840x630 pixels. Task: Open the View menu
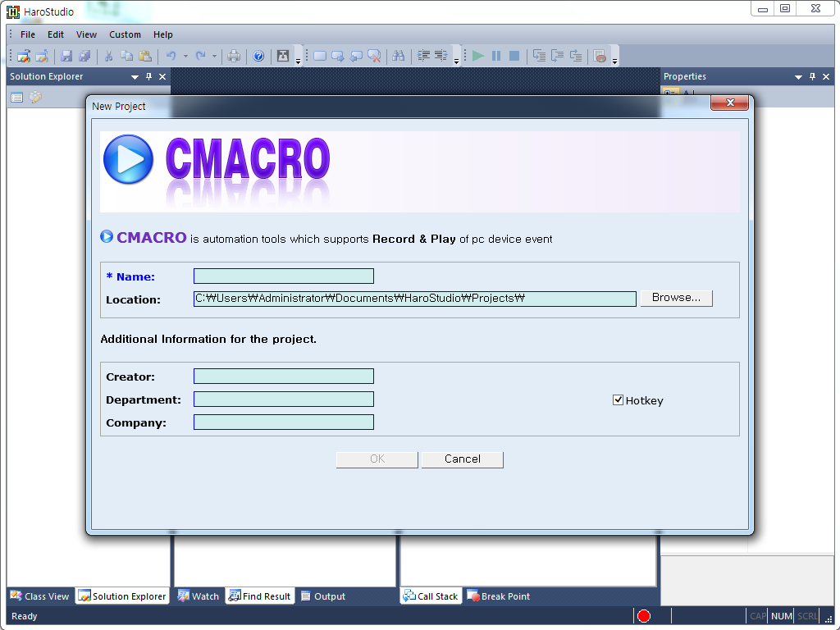coord(86,34)
